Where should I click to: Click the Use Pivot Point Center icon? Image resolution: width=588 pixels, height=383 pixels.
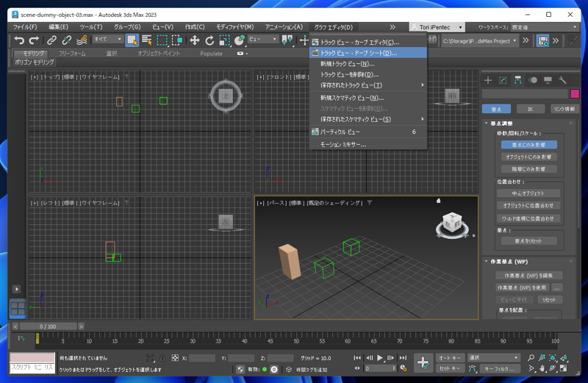tap(287, 40)
